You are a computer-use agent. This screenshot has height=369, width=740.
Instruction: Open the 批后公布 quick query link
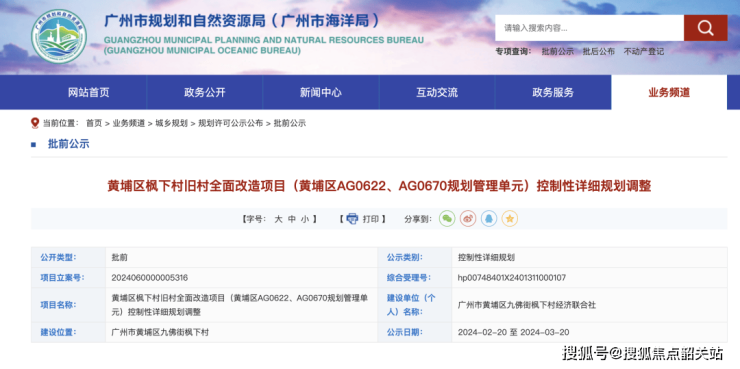pyautogui.click(x=599, y=52)
